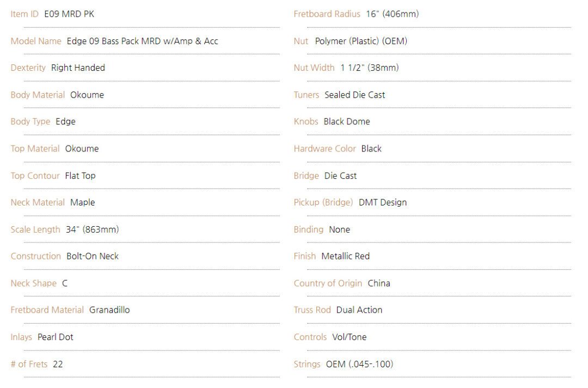Click the Maple neck material value
588x388 pixels.
[x=82, y=203]
